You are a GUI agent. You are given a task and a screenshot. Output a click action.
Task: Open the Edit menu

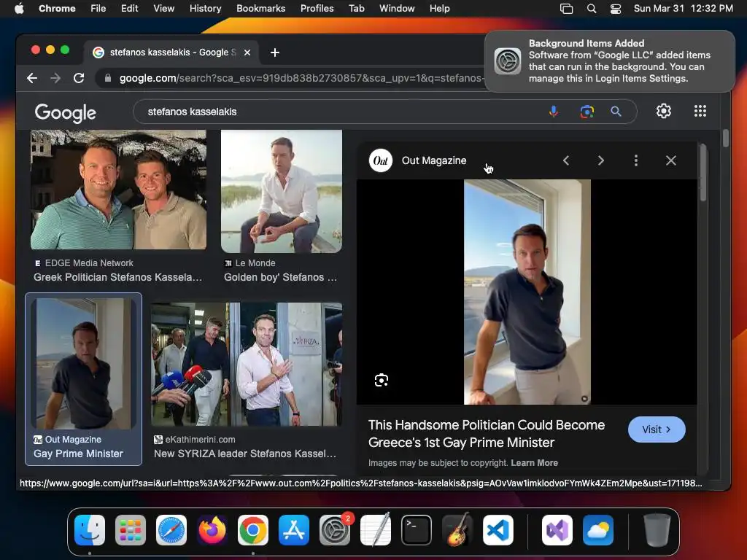(x=129, y=8)
